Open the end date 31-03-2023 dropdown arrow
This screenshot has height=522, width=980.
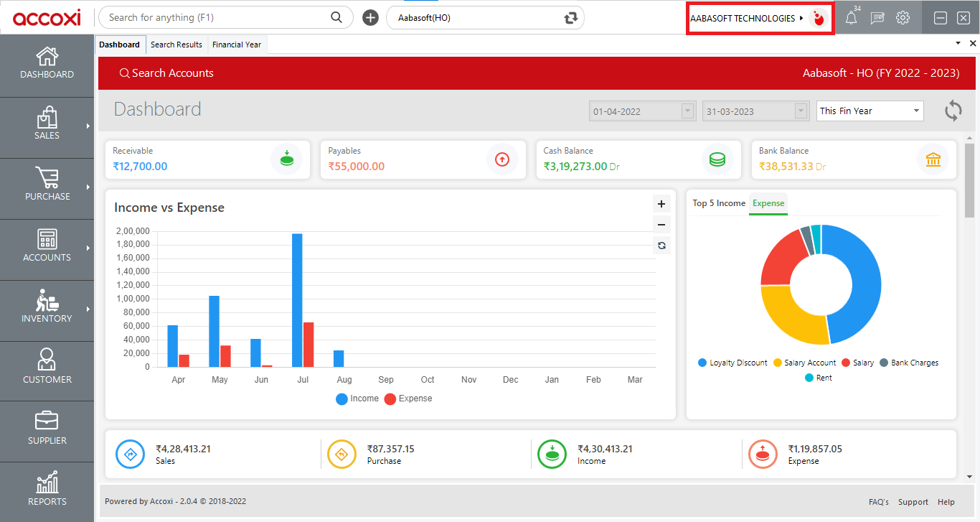click(x=801, y=111)
